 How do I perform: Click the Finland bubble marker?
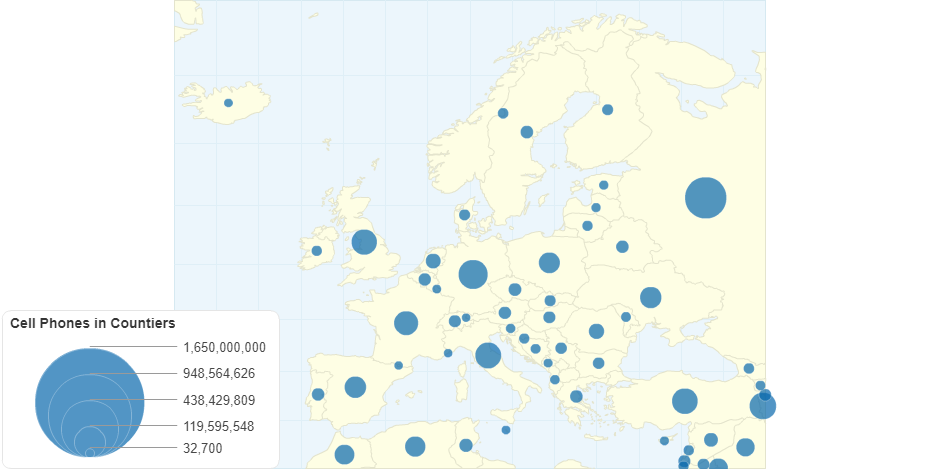coord(607,110)
